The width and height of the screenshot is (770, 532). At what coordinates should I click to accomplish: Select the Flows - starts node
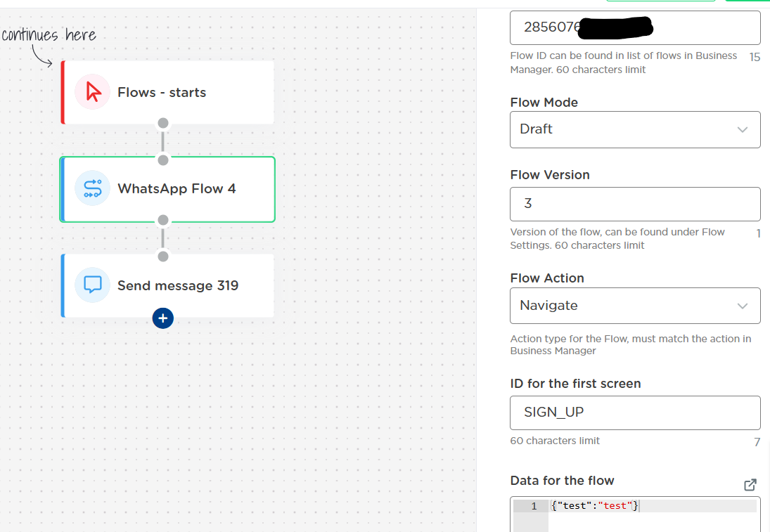[167, 92]
